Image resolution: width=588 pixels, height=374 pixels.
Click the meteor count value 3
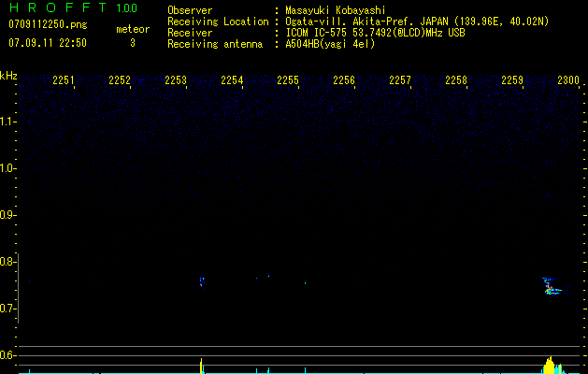tap(133, 43)
